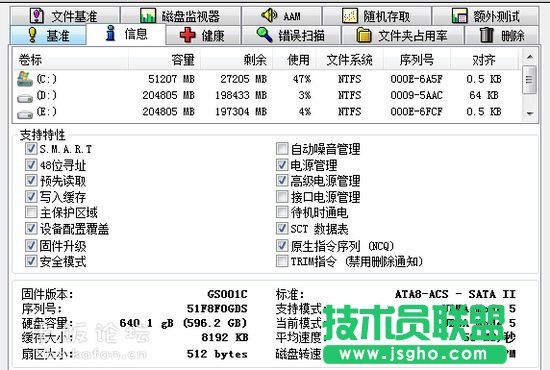Enable the 自动噪音管理 checkbox
Viewport: 550px width, 370px height.
[282, 149]
